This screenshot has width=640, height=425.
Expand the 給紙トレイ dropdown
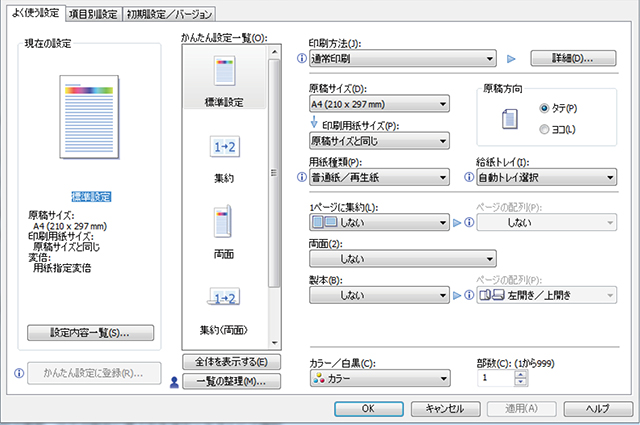click(546, 179)
